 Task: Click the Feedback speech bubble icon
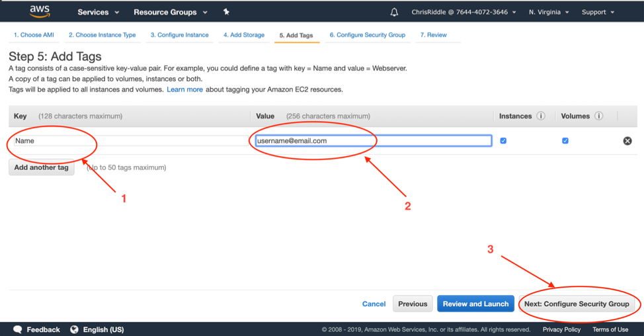(x=18, y=329)
